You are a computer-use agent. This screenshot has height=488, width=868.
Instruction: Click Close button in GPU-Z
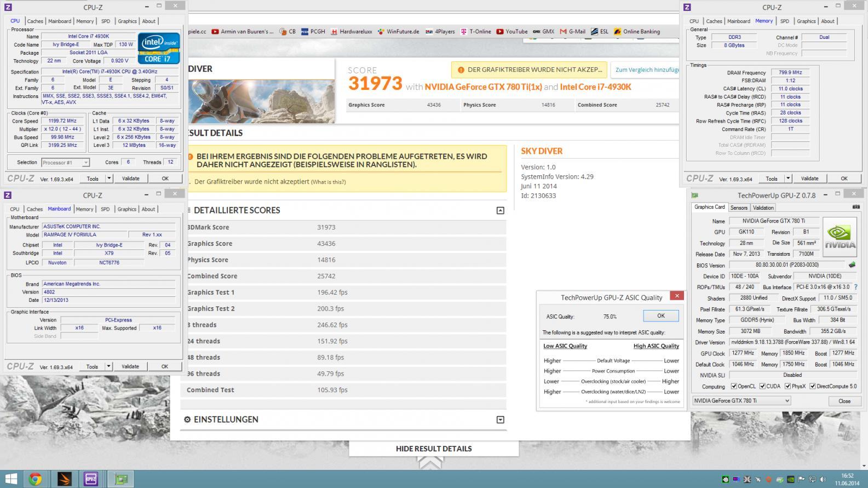coord(844,401)
